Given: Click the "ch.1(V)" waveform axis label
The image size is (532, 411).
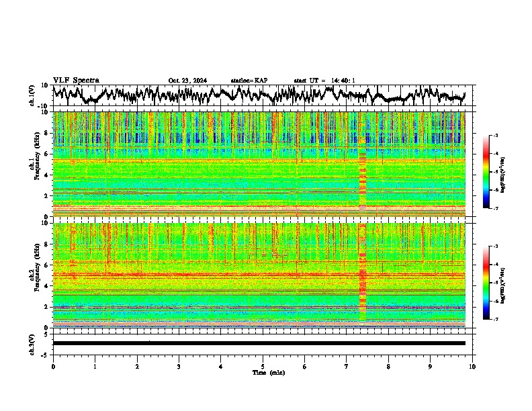Looking at the screenshot, I should [x=32, y=95].
